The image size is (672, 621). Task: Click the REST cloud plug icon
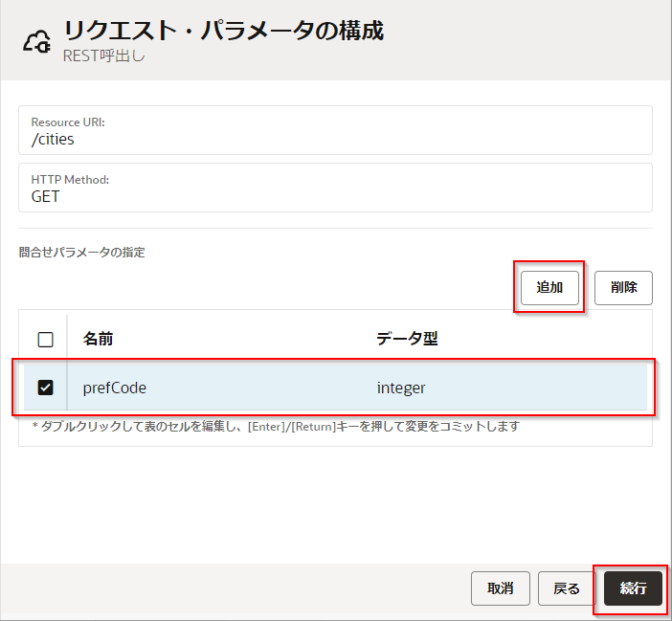(35, 42)
